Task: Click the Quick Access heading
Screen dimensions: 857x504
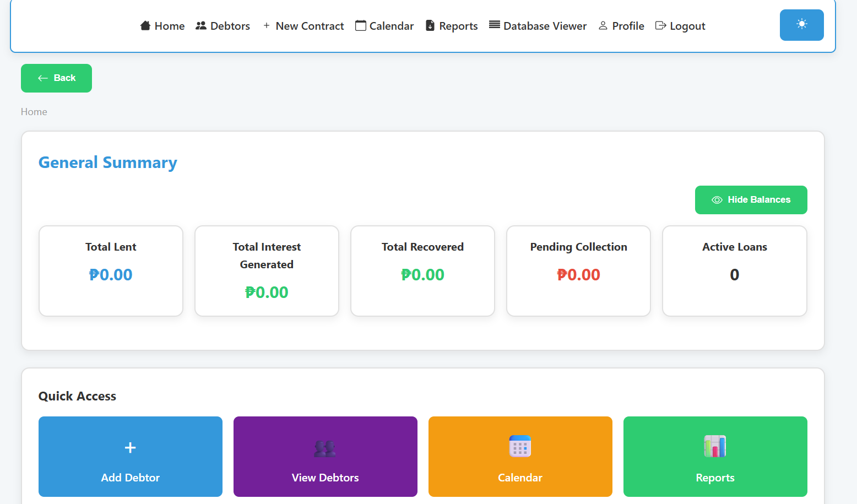Action: (77, 396)
